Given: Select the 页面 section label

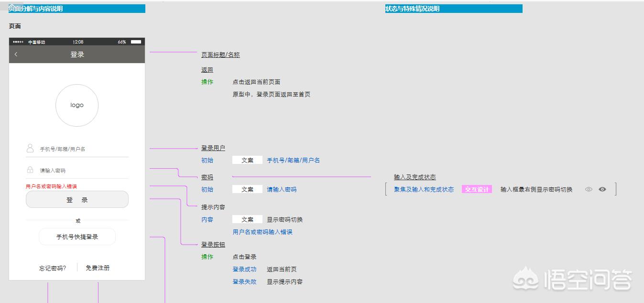Looking at the screenshot, I should click(x=15, y=26).
